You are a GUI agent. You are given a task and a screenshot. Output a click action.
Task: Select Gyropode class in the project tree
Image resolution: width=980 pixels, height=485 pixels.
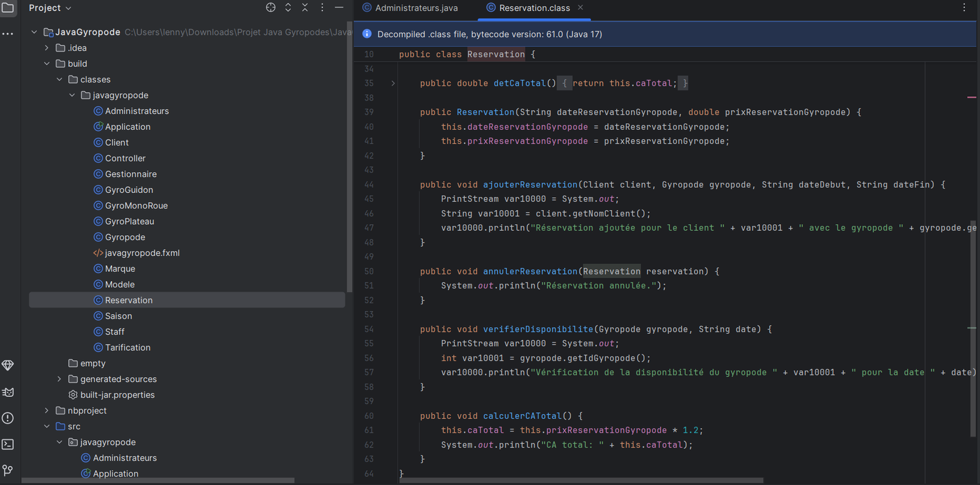(125, 237)
